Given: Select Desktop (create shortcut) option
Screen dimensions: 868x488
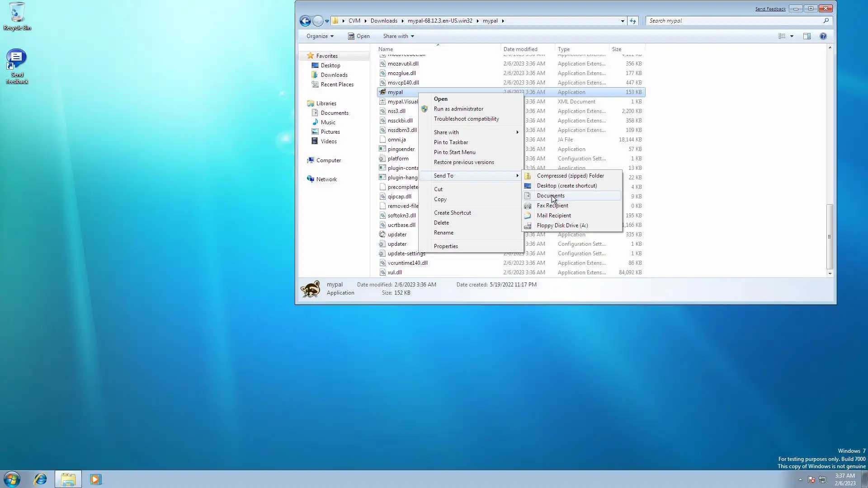Looking at the screenshot, I should click(566, 186).
